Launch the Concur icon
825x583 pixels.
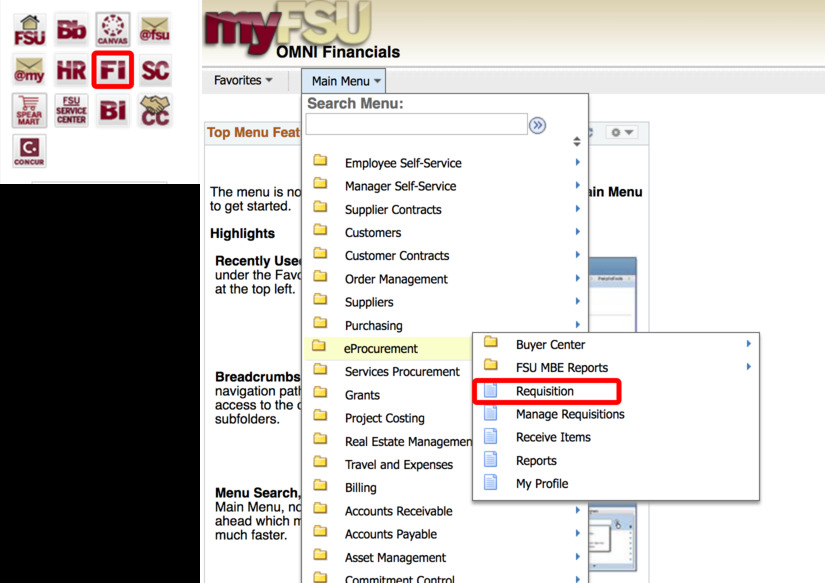pyautogui.click(x=29, y=151)
